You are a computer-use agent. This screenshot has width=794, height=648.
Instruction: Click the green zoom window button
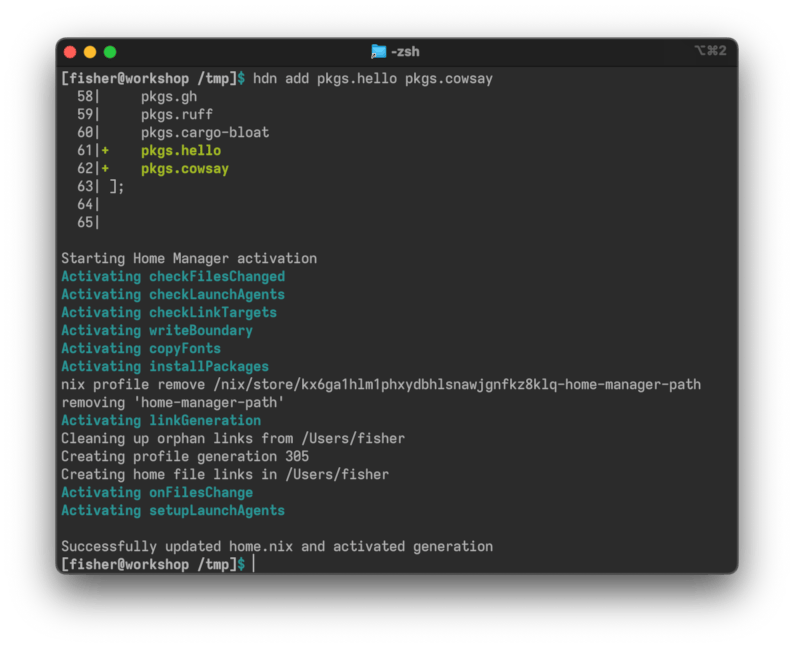click(x=110, y=52)
